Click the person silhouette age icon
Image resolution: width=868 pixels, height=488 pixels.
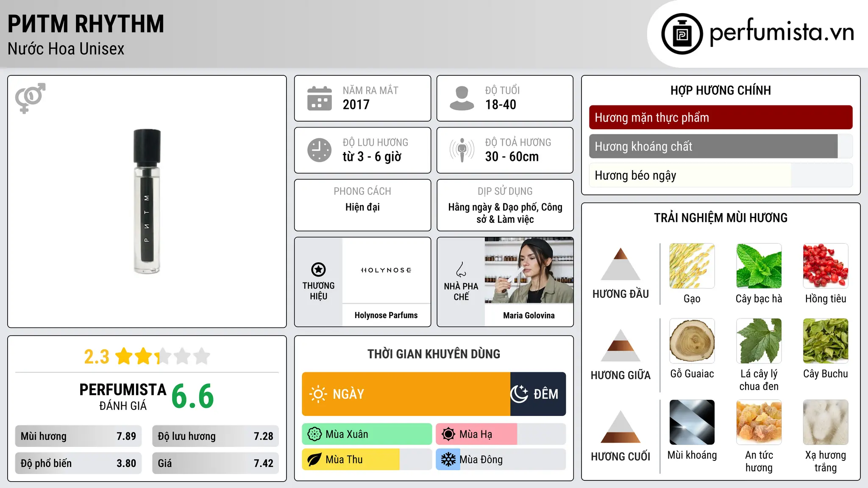(462, 98)
